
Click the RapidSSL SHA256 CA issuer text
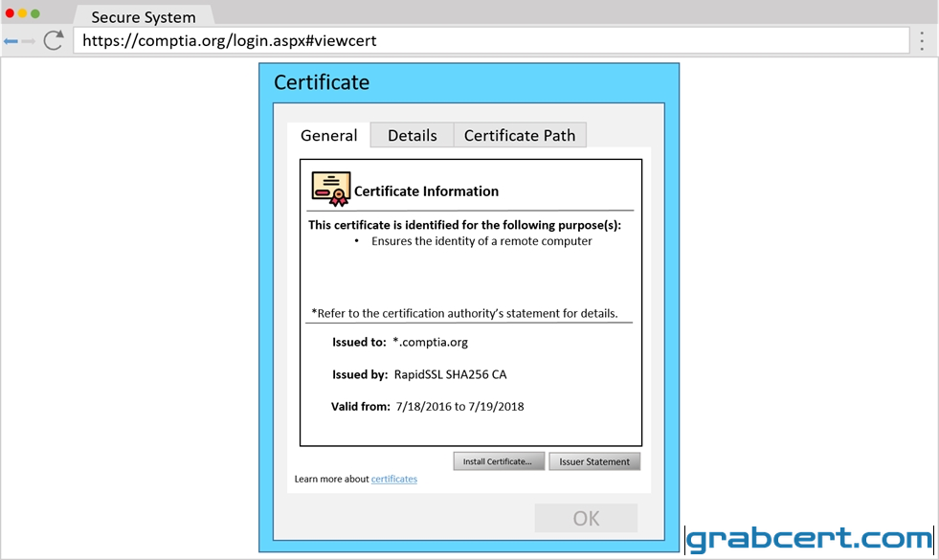coord(450,374)
